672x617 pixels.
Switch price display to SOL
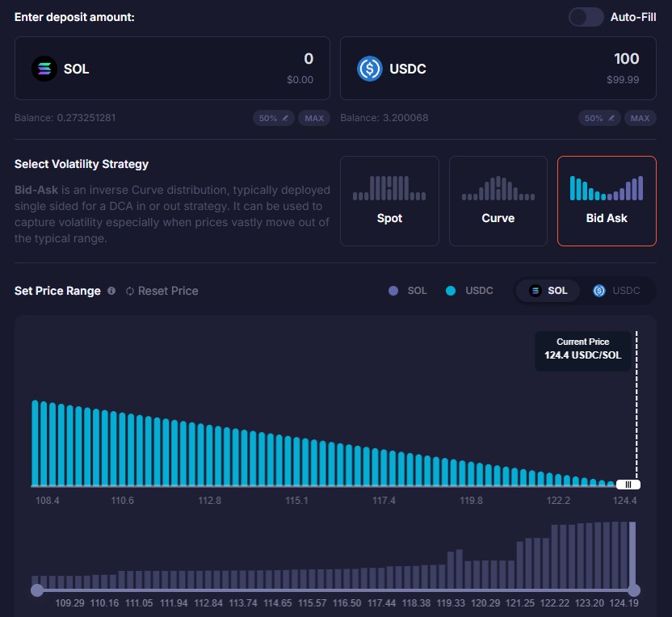coord(548,291)
